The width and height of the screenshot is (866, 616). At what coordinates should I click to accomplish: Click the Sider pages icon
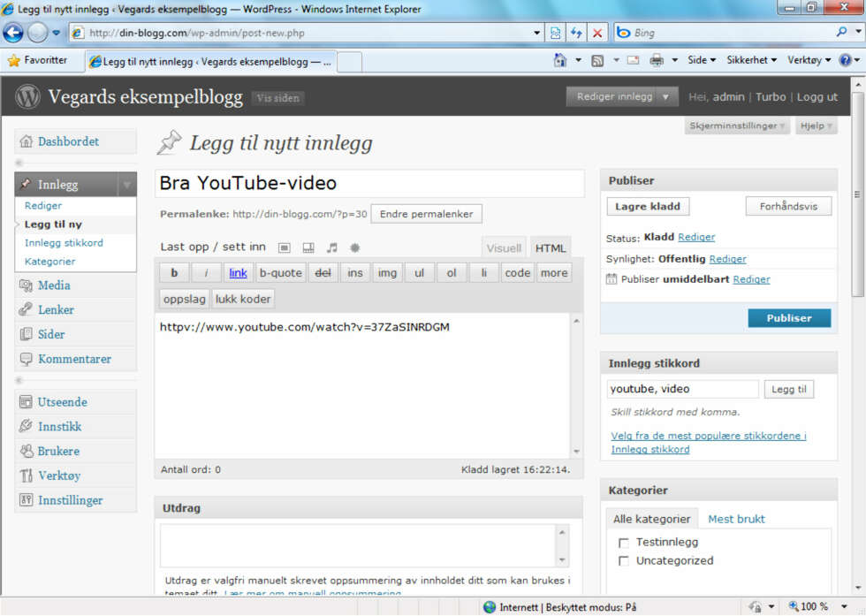coord(26,334)
